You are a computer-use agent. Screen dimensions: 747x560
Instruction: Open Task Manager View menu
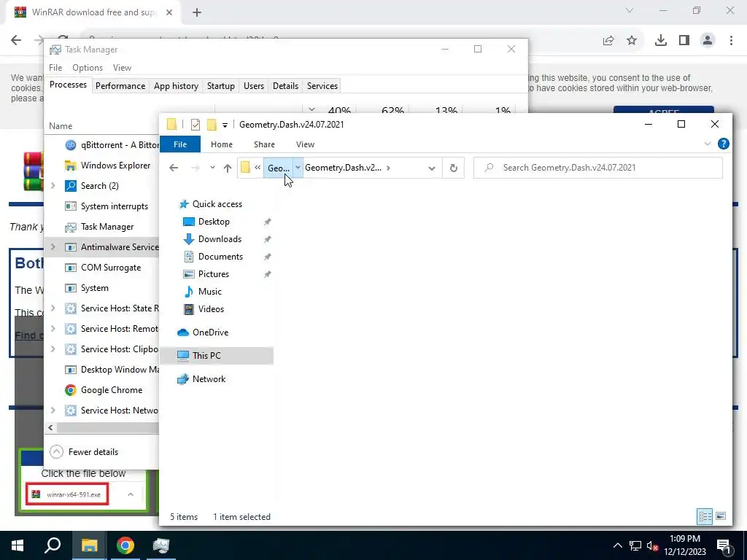point(122,68)
